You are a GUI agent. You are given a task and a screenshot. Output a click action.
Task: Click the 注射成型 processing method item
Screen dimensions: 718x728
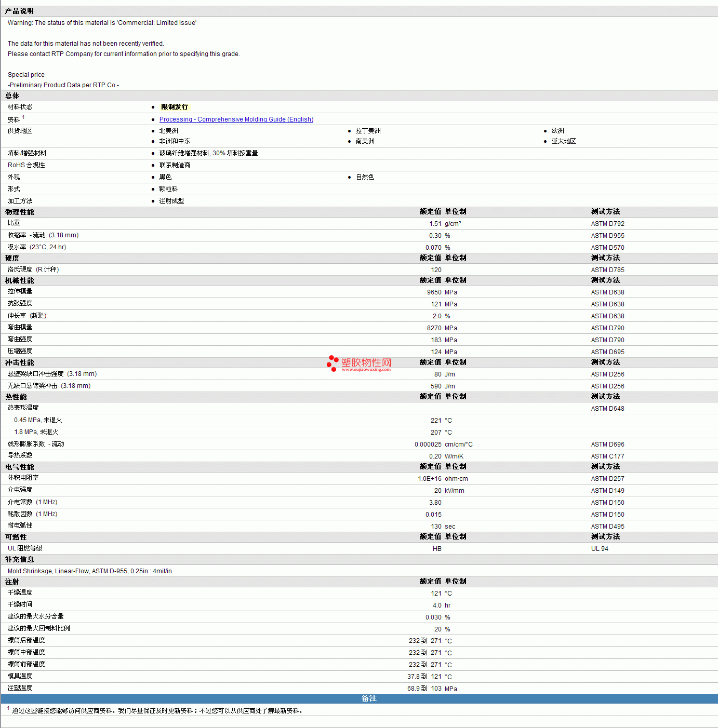point(171,201)
